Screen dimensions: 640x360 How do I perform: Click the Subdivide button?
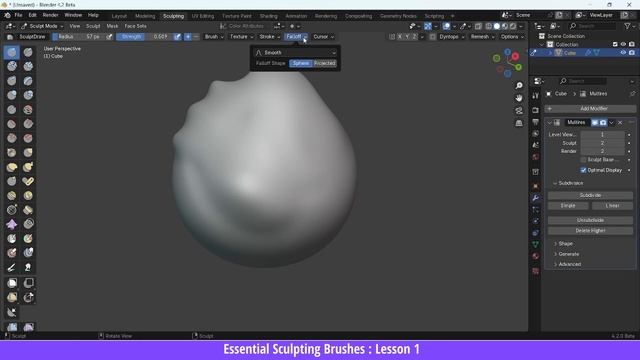click(590, 195)
